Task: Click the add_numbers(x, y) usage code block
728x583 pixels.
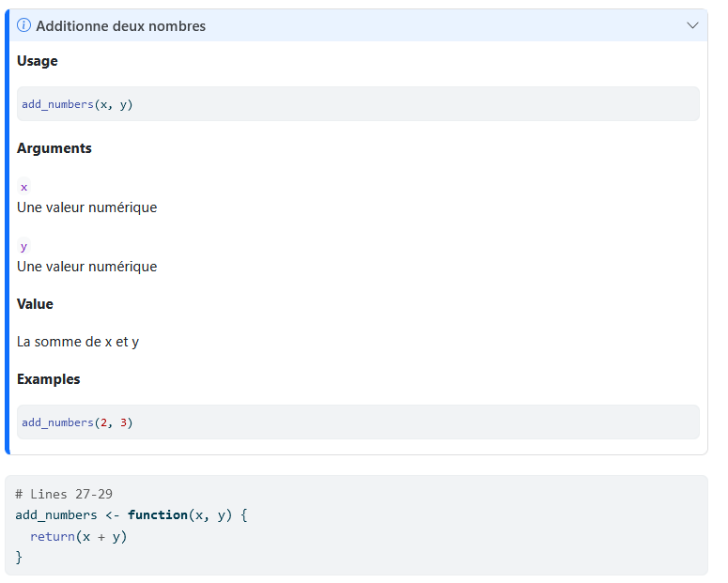Action: [77, 104]
